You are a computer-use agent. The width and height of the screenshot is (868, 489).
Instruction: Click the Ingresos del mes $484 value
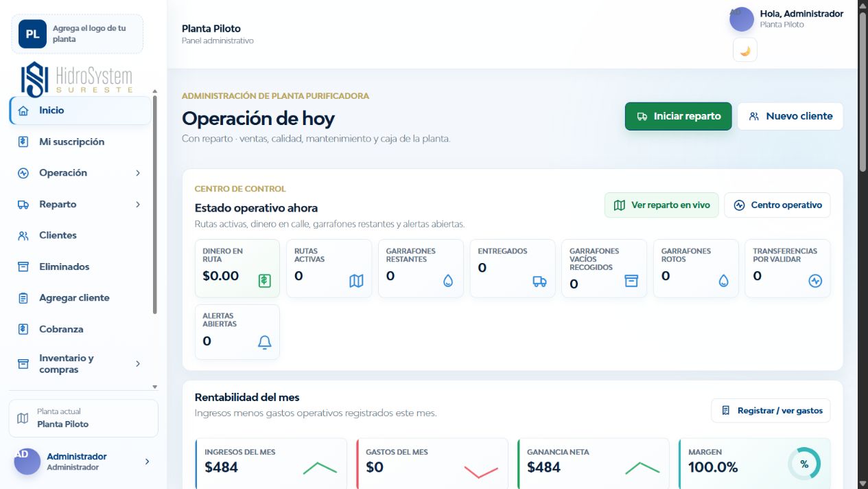click(222, 468)
